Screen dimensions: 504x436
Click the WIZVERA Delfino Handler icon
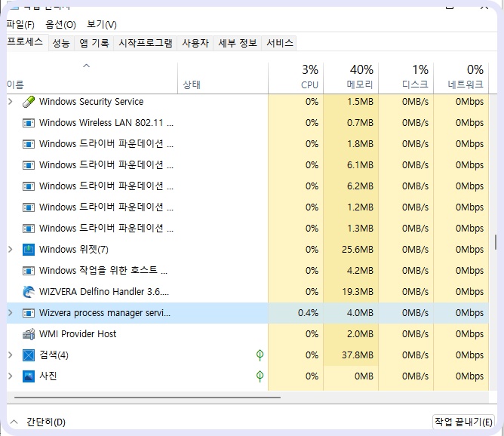29,292
